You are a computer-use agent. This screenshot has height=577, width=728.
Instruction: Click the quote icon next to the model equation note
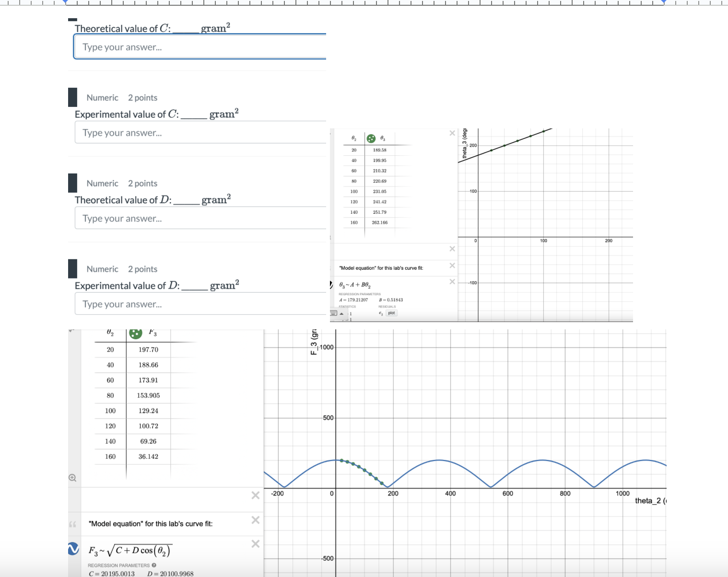point(72,524)
